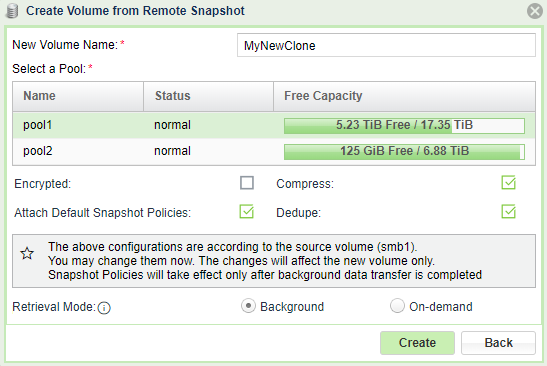Uncheck the Compress checkbox
The image size is (547, 366).
[508, 183]
